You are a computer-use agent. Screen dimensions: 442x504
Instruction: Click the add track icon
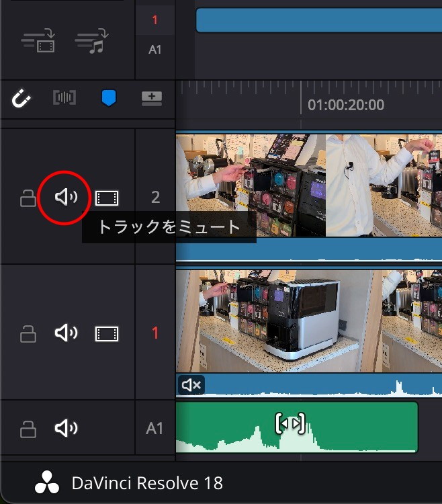(152, 98)
